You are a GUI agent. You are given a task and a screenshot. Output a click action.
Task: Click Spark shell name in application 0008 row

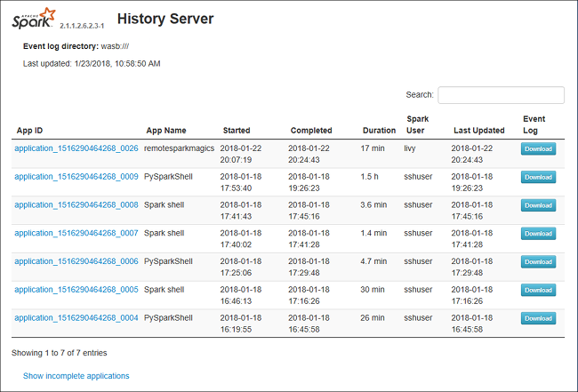(x=164, y=204)
